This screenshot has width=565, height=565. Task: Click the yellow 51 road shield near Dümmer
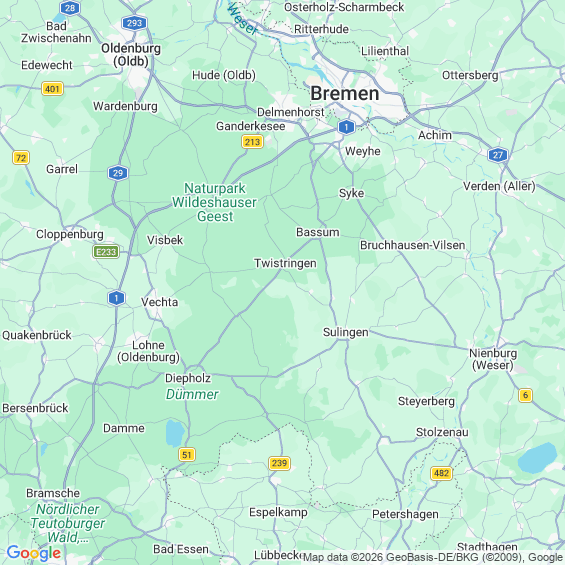click(x=187, y=455)
